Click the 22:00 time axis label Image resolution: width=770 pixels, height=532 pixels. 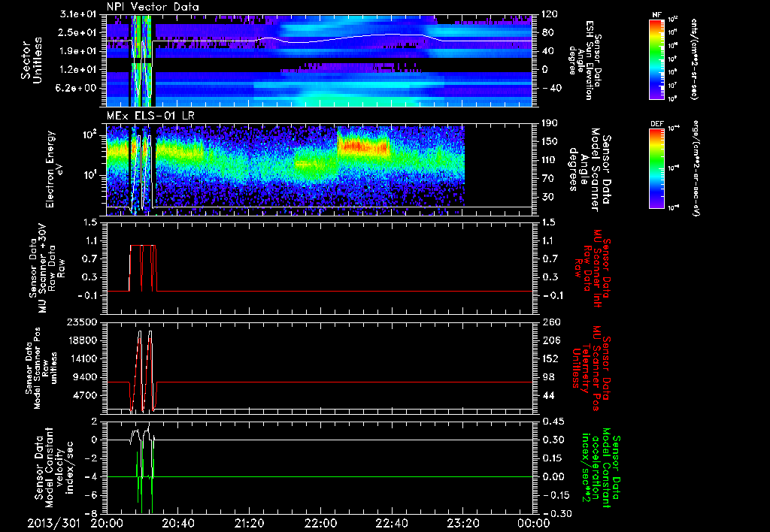pos(320,524)
